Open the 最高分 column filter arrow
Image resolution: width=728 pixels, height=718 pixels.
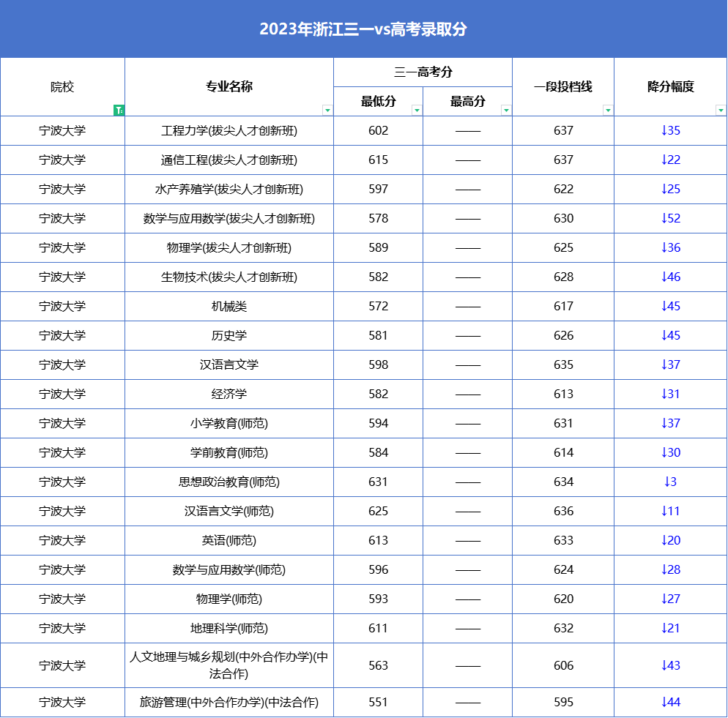[505, 110]
